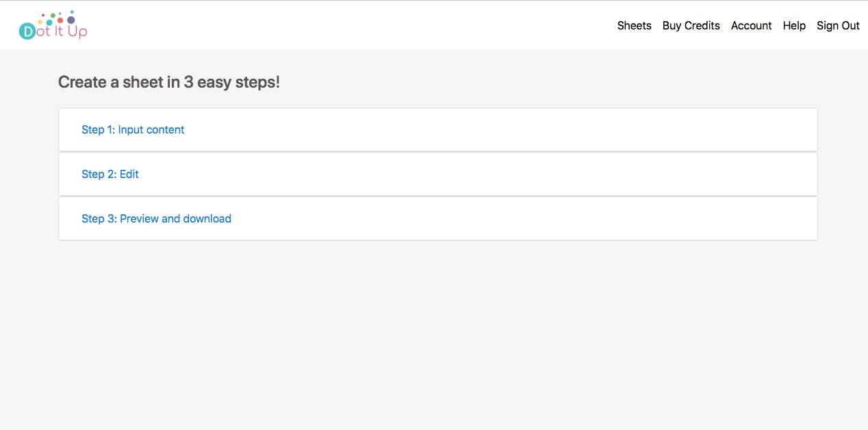Click the teal D circle in the logo
The height and width of the screenshot is (430, 868).
click(27, 31)
